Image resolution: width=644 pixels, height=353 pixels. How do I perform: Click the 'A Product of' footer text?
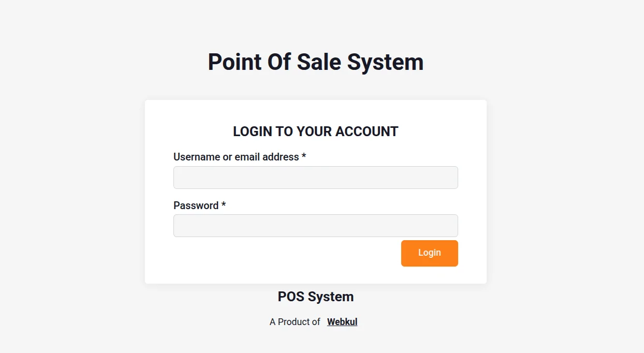point(295,321)
